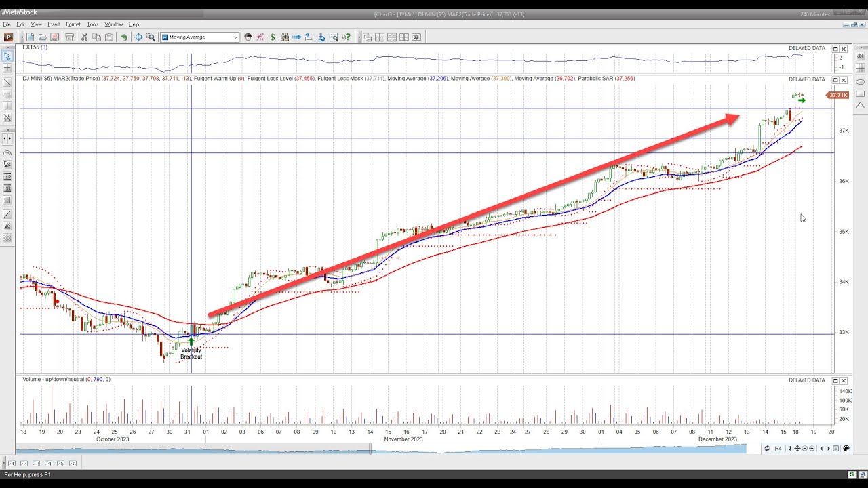The height and width of the screenshot is (488, 868).
Task: Open the View menu
Action: click(x=36, y=24)
